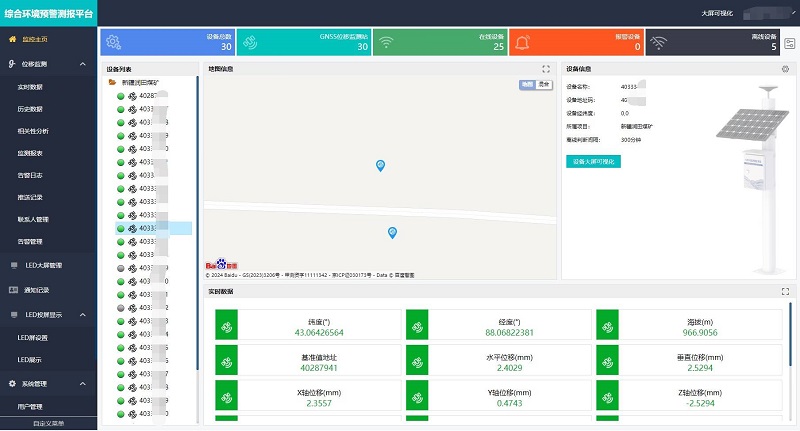Open 历史数据 in the sidebar

pyautogui.click(x=30, y=109)
